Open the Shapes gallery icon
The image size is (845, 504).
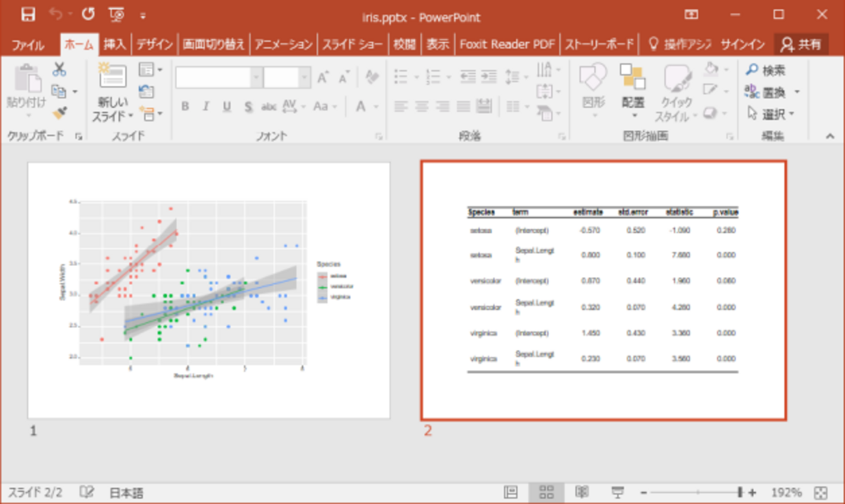coord(593,77)
